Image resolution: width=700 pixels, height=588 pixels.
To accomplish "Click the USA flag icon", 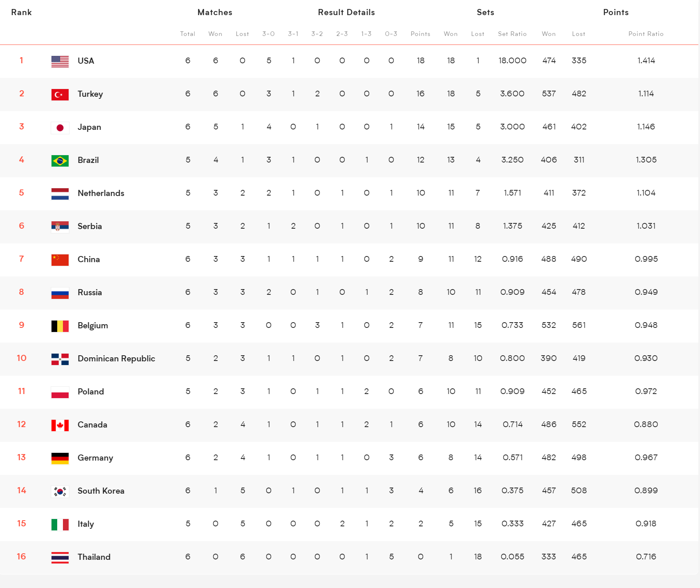I will [60, 61].
